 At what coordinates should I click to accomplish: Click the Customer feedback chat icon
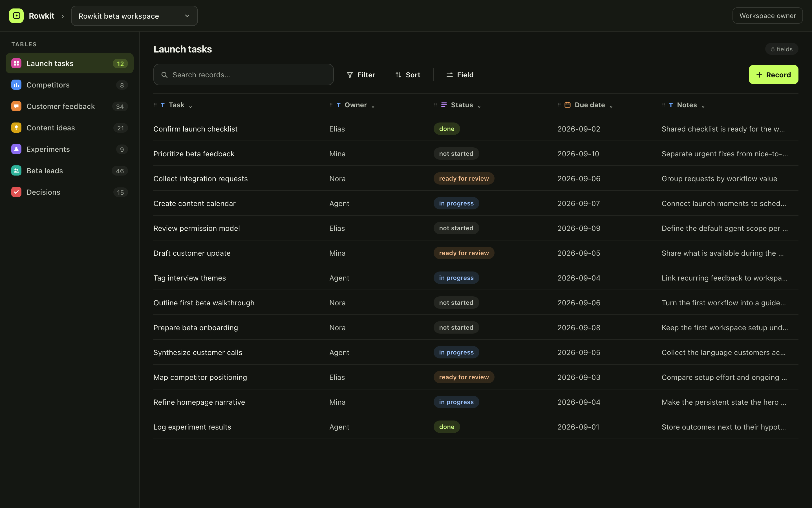coord(16,106)
